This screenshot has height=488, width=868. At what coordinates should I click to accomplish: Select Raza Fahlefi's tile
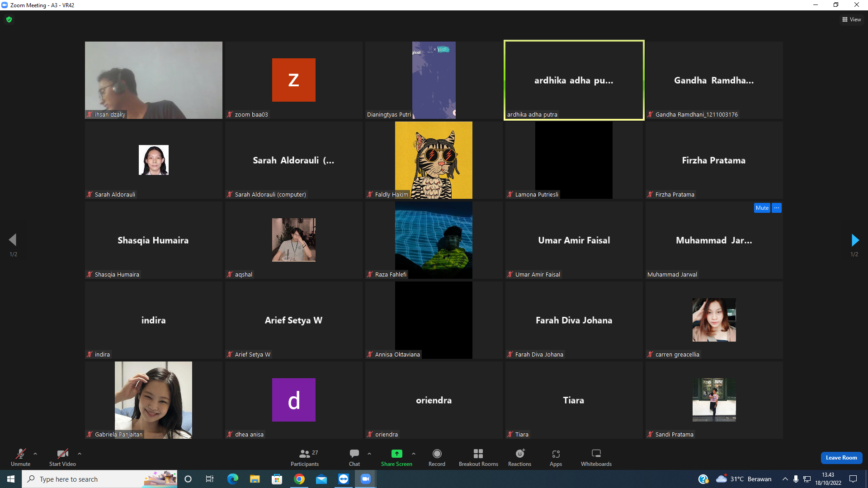click(x=434, y=240)
